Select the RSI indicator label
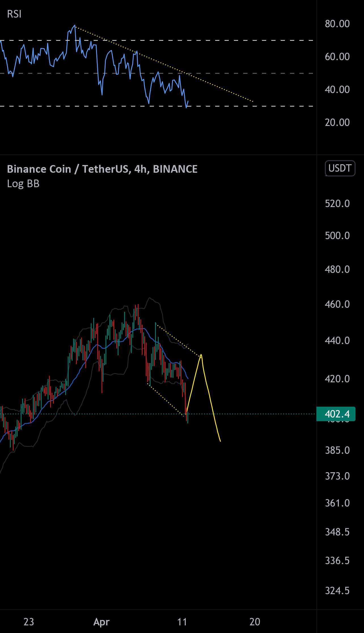Viewport: 364px width, 633px height. coord(14,14)
